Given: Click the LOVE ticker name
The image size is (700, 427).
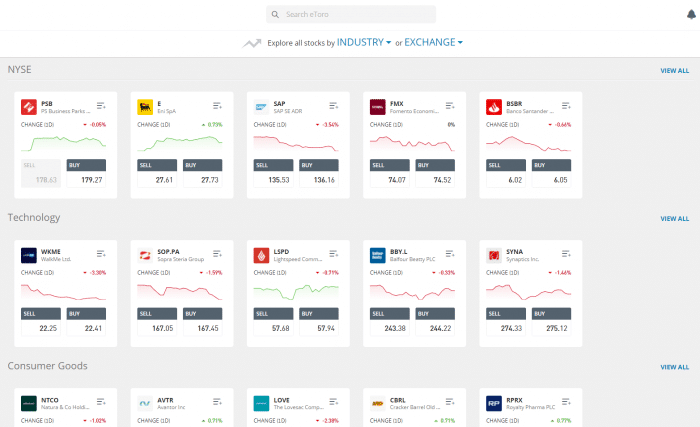Looking at the screenshot, I should coord(282,400).
